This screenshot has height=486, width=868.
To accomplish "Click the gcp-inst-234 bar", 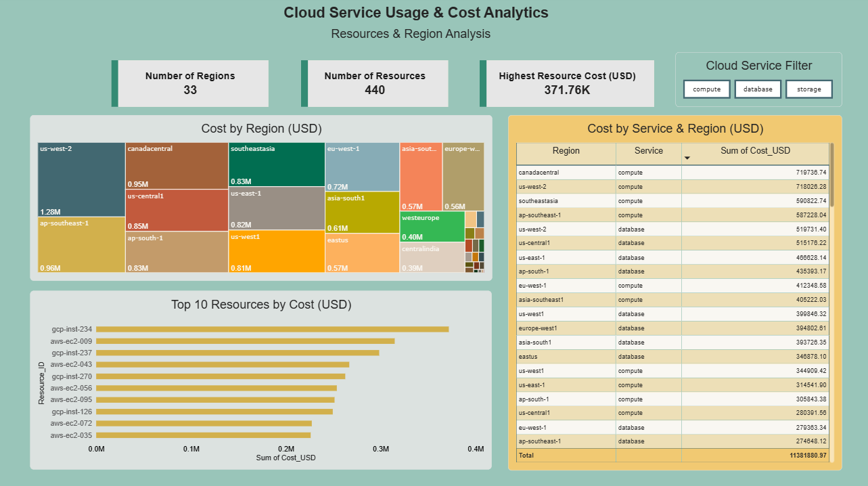I will click(x=273, y=329).
